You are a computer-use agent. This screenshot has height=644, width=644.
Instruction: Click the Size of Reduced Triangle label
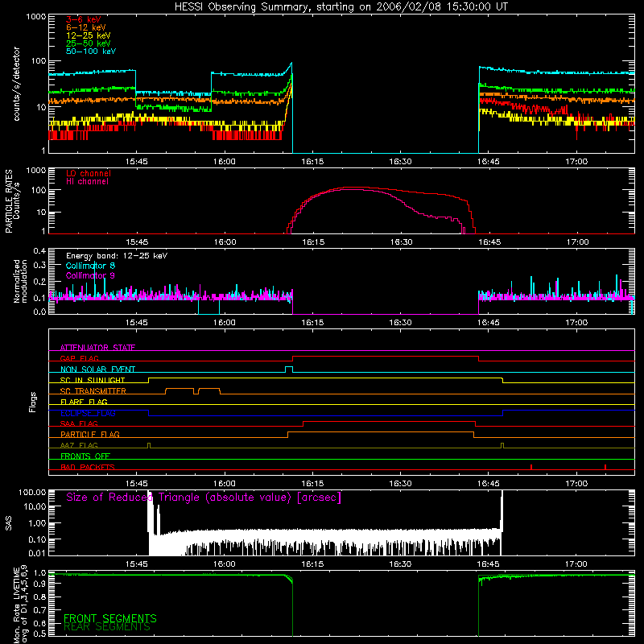[x=204, y=497]
